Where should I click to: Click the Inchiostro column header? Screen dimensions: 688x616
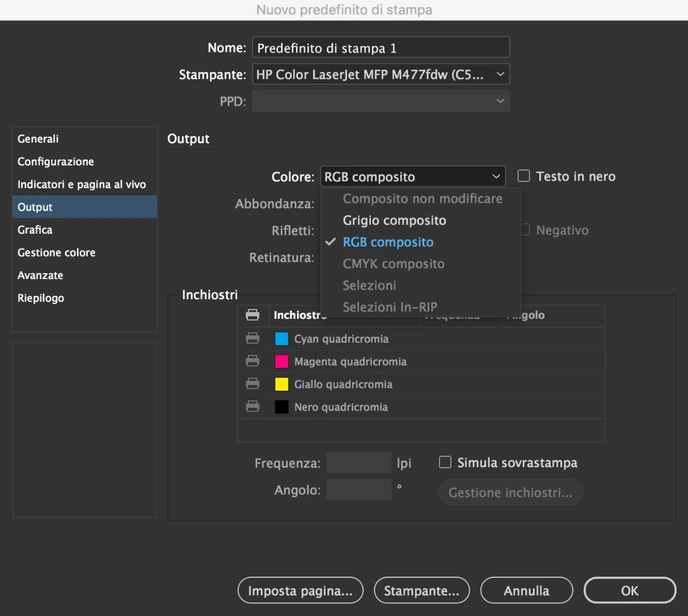[x=344, y=315]
